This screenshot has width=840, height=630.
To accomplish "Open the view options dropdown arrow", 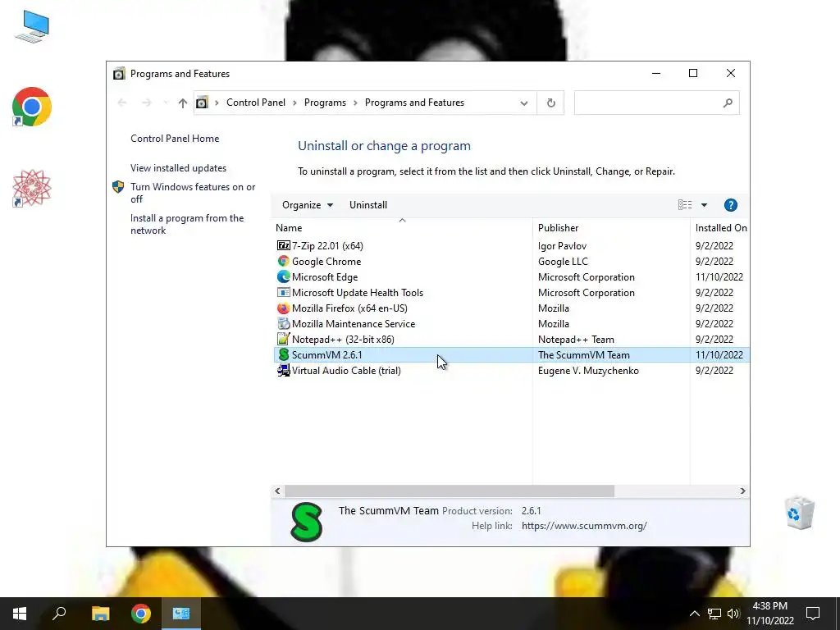I will pos(704,205).
